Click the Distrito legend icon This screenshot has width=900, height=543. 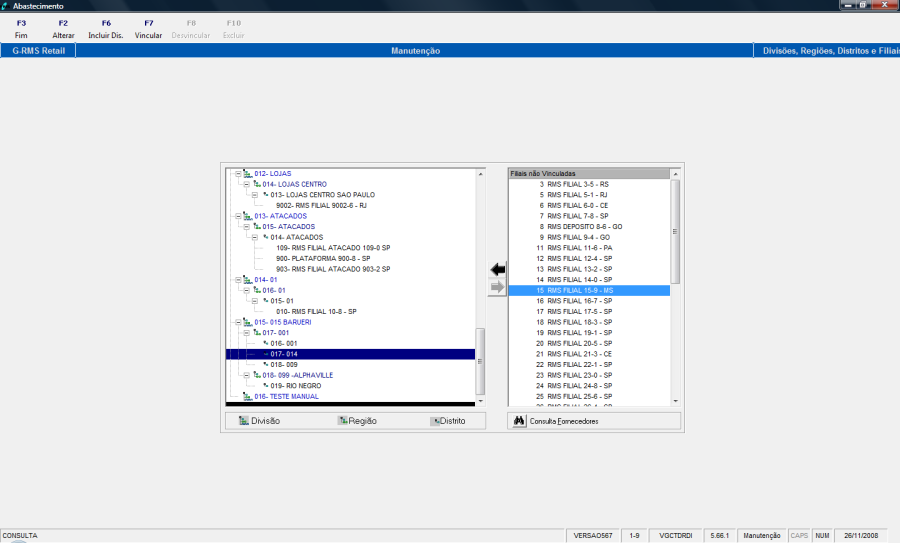[435, 421]
